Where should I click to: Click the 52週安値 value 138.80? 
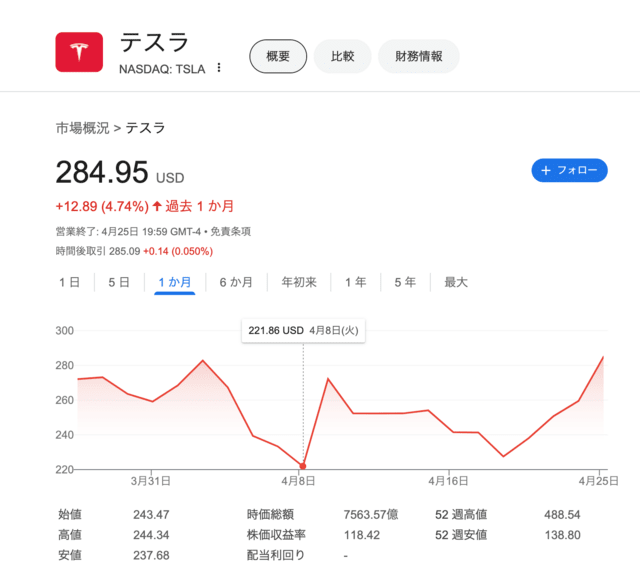pyautogui.click(x=562, y=535)
